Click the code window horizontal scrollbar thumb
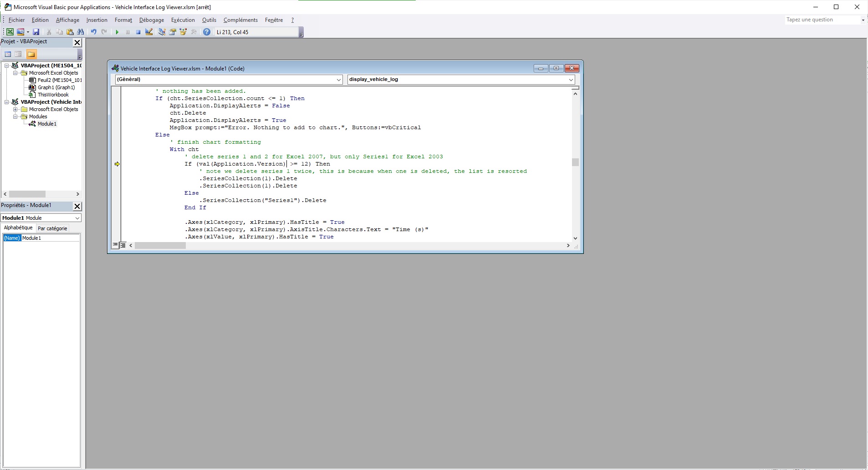 coord(160,246)
